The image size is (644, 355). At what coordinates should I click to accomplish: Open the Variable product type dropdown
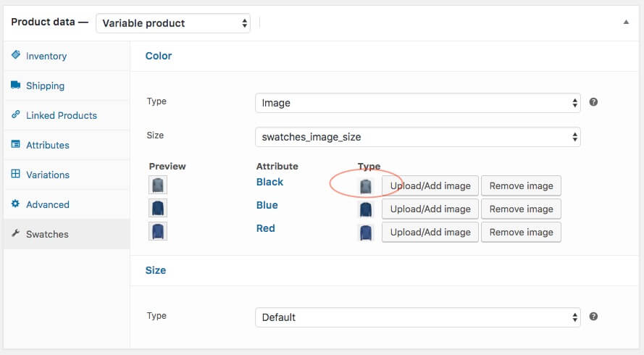[x=172, y=23]
